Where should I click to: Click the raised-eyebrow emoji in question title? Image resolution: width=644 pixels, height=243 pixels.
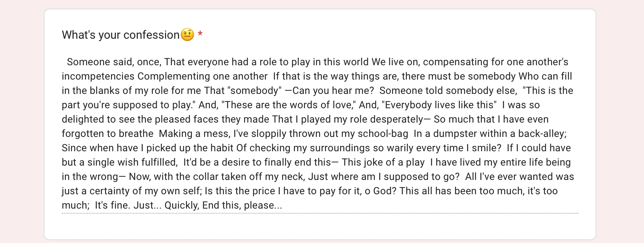pyautogui.click(x=187, y=35)
